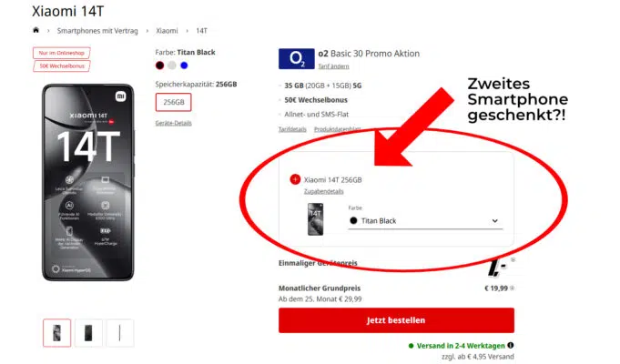Open the Farbe Titan Black dropdown
620x364 pixels.
425,221
